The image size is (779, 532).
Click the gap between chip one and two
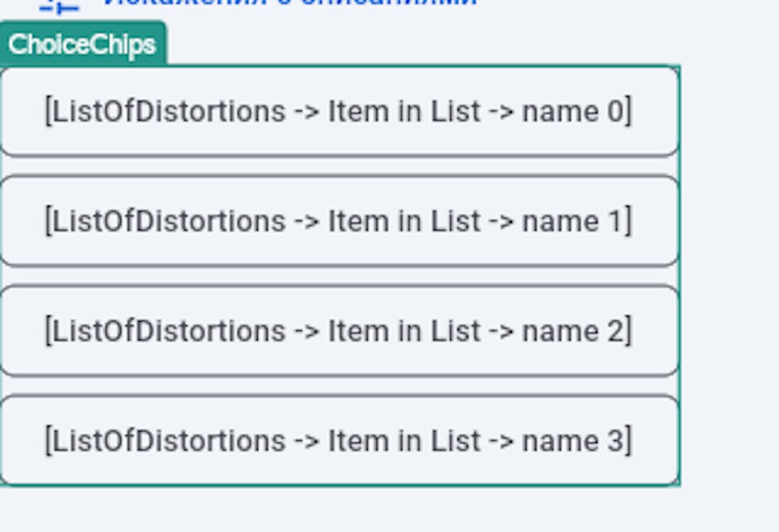click(x=340, y=165)
